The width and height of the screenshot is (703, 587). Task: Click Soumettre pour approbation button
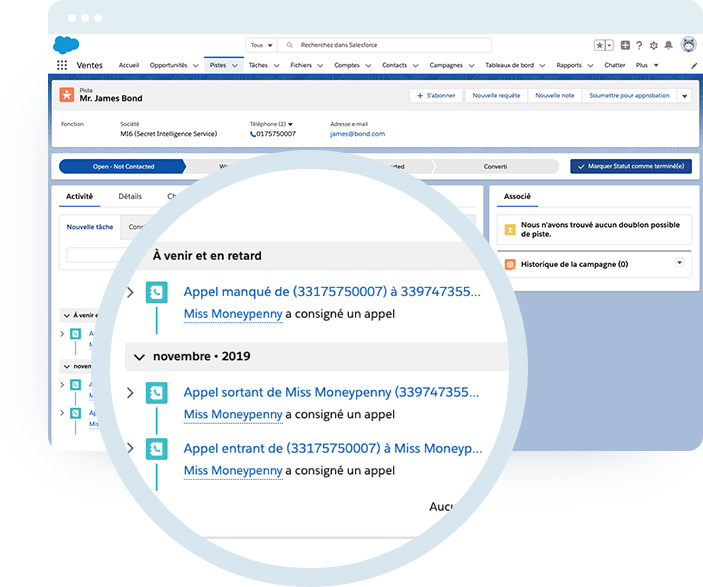tap(629, 96)
